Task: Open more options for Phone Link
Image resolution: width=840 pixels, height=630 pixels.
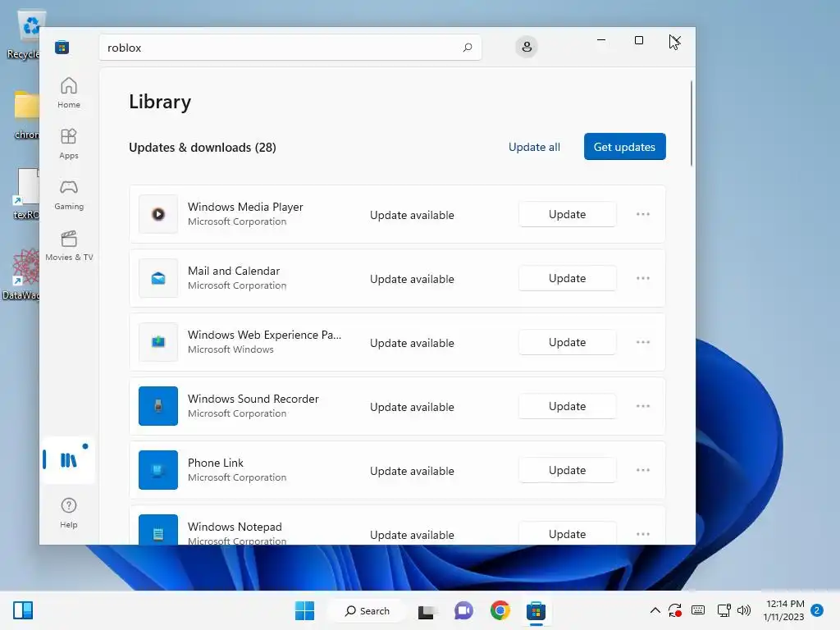Action: pos(643,470)
